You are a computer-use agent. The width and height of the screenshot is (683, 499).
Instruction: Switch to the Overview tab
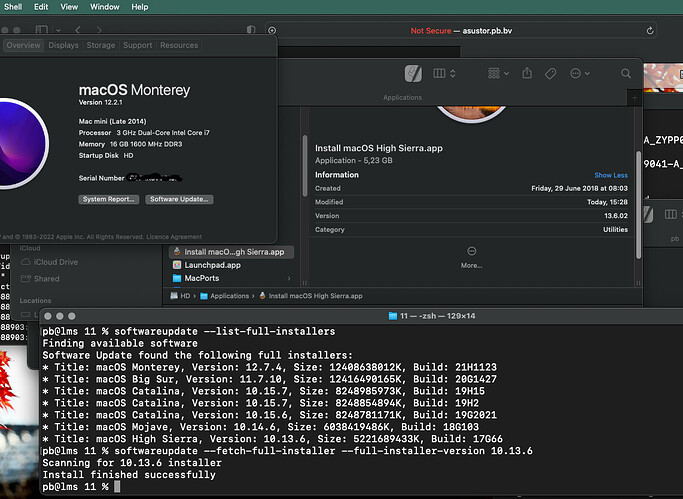24,45
